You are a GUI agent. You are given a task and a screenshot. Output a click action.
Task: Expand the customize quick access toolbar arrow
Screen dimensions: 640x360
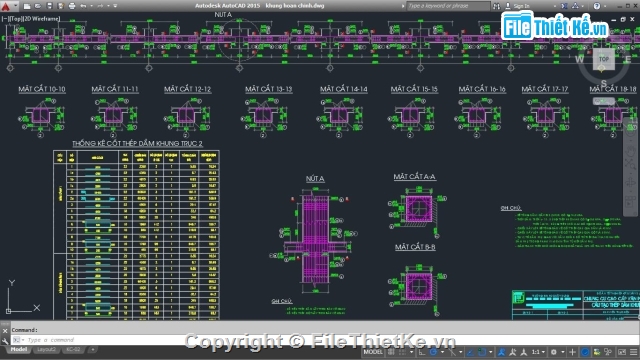click(115, 6)
